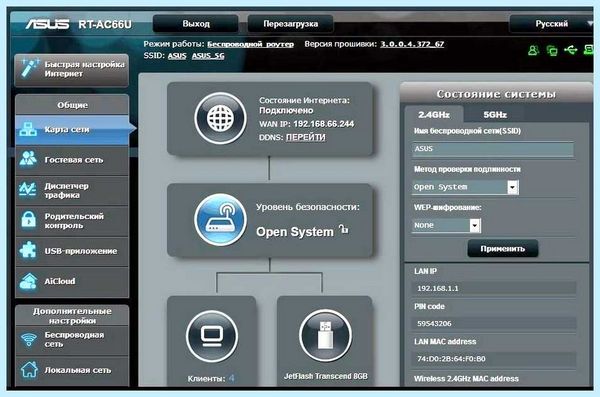Click the Общие section header
Image resolution: width=600 pixels, height=397 pixels.
[x=72, y=105]
